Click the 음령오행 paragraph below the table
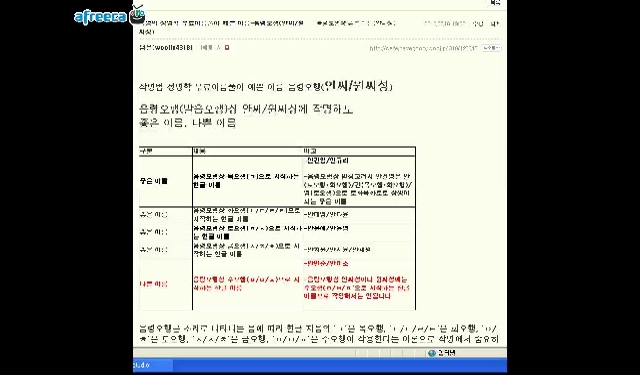Viewport: 640px width, 375px height. [x=319, y=333]
